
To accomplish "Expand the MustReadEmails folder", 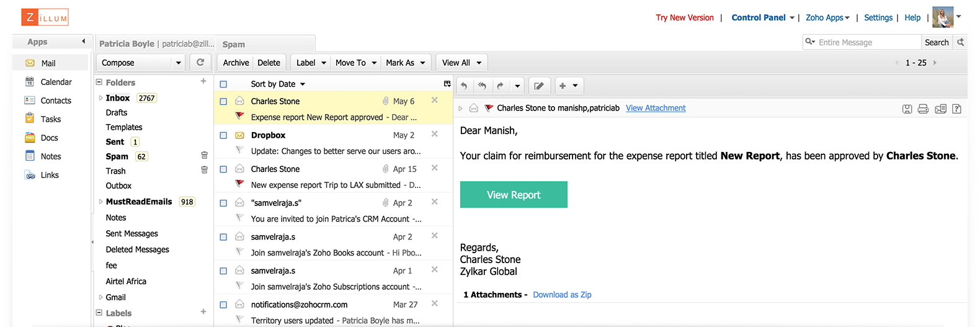I will tap(100, 202).
